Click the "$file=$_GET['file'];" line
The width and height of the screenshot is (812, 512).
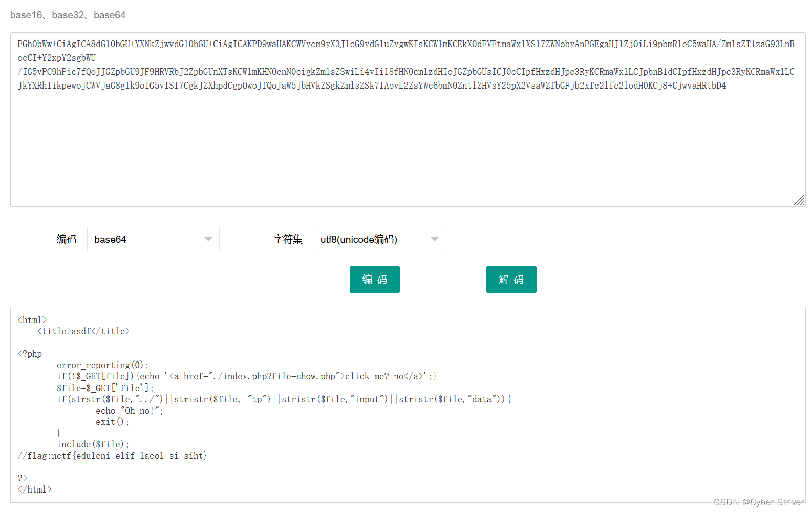[x=105, y=388]
